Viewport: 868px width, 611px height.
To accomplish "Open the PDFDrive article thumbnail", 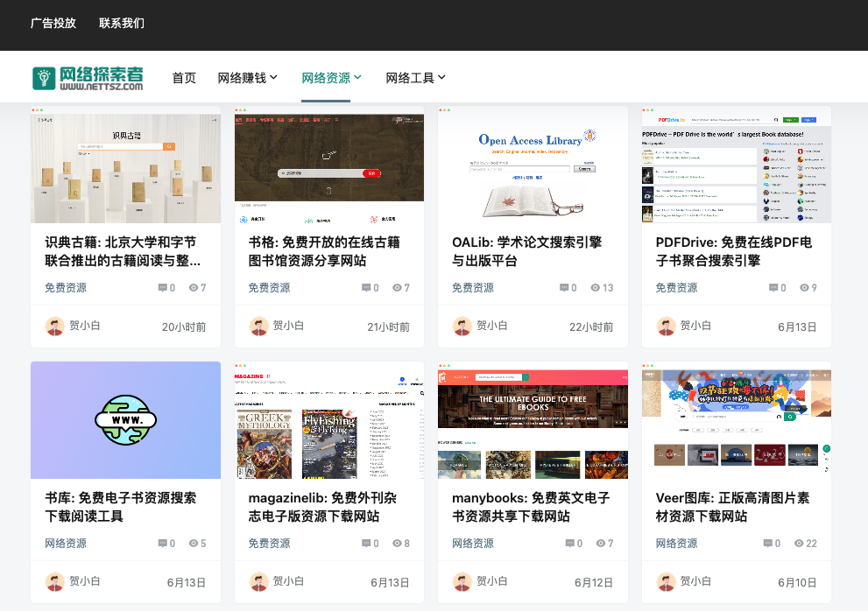I will tap(737, 165).
